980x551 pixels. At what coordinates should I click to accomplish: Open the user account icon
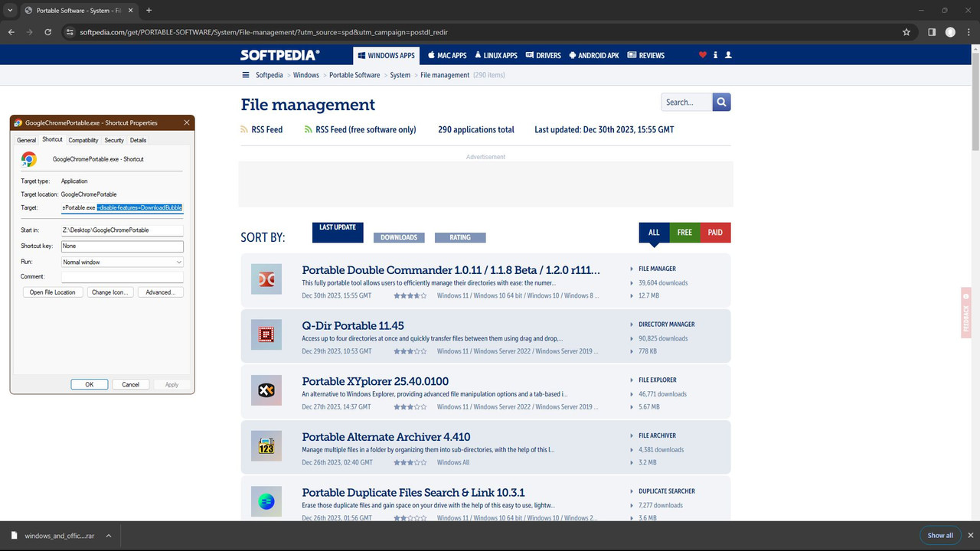point(728,55)
